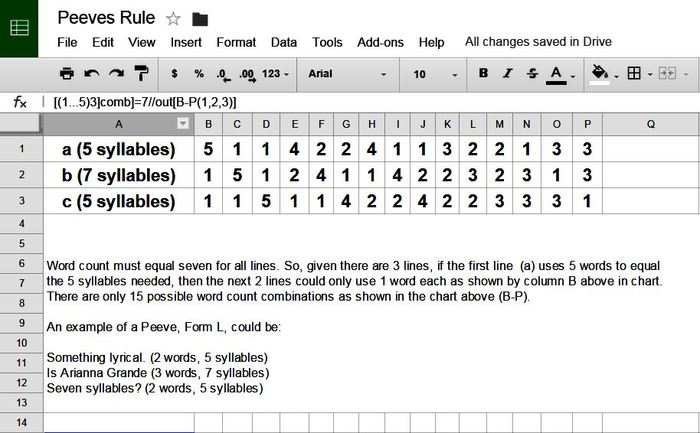700x433 pixels.
Task: Open more number formats dropdown
Action: (x=278, y=74)
